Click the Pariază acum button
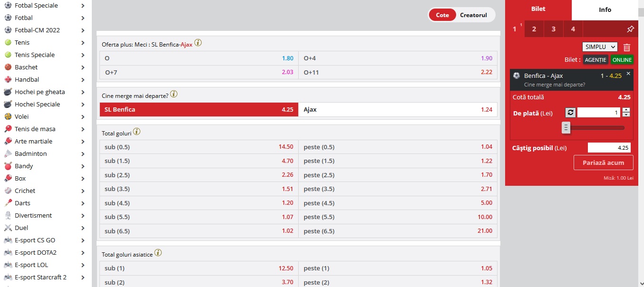Image resolution: width=644 pixels, height=287 pixels. pos(604,163)
